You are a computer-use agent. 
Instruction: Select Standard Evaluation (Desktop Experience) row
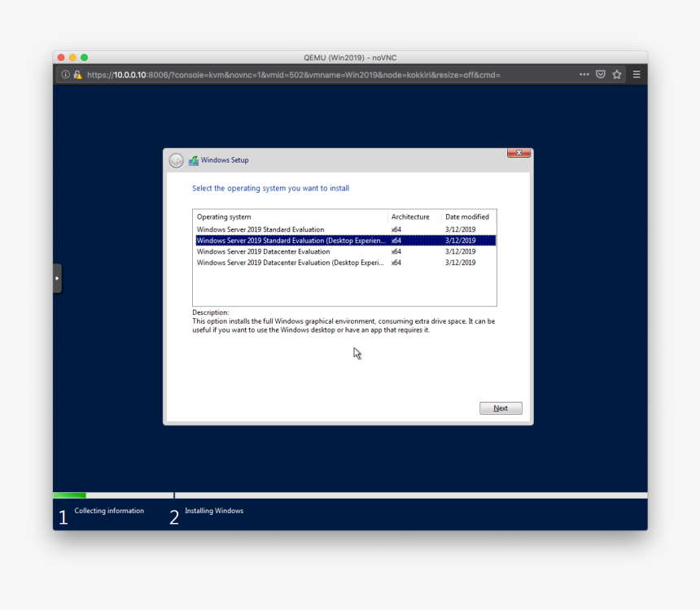coord(346,241)
